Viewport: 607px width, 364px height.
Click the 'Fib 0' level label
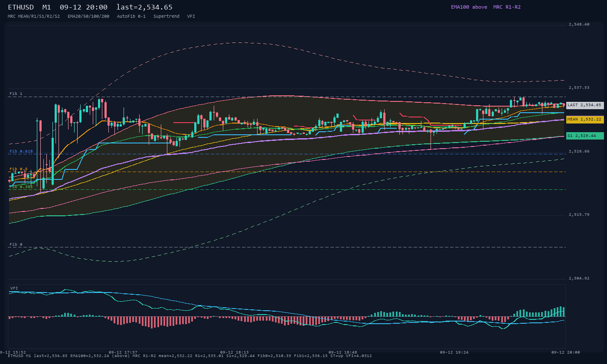pos(16,245)
